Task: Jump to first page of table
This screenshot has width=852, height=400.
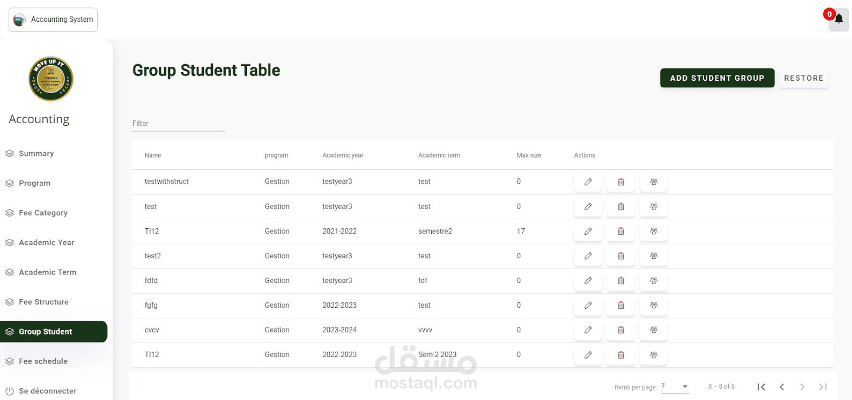Action: click(x=761, y=387)
